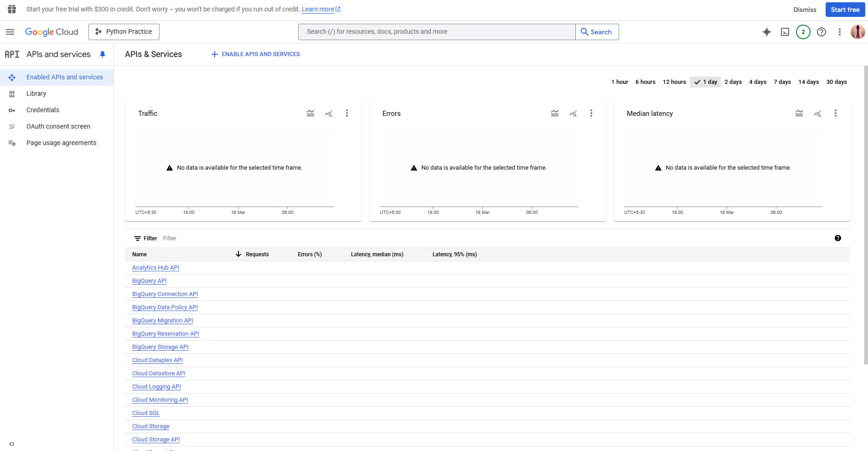Image resolution: width=868 pixels, height=451 pixels.
Task: Open the Cloud Logging API link
Action: pyautogui.click(x=156, y=387)
